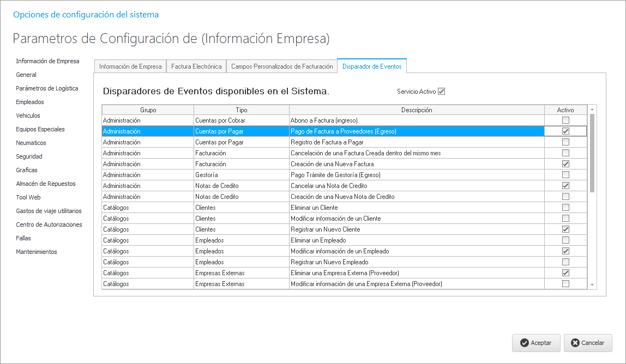Click the Cancelar button
This screenshot has height=364, width=626.
point(587,343)
